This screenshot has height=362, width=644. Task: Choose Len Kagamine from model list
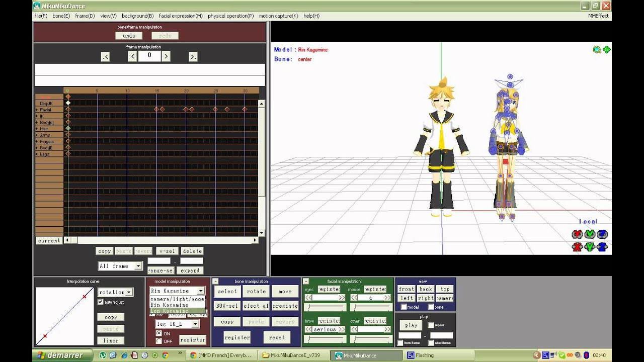pyautogui.click(x=178, y=311)
